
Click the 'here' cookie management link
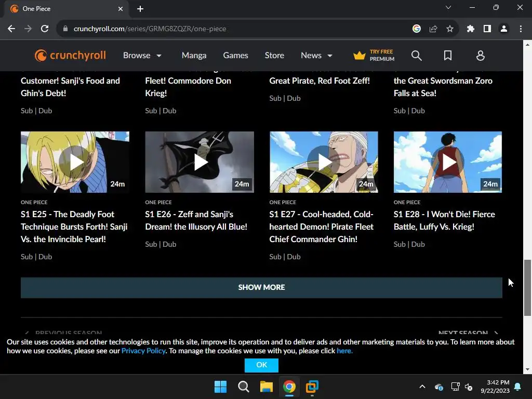click(x=345, y=351)
